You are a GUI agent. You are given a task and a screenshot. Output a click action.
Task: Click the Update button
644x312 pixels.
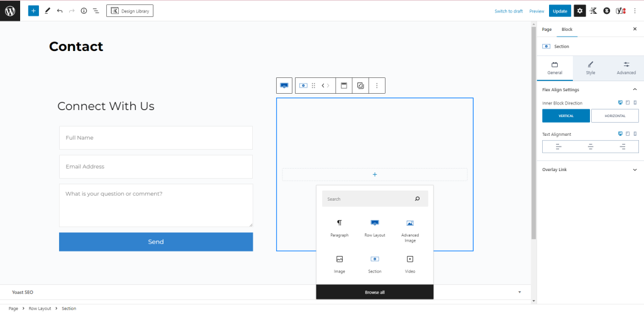(560, 11)
